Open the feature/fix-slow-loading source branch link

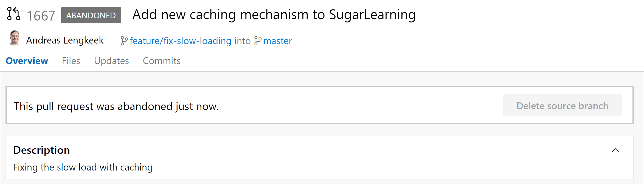tap(181, 41)
